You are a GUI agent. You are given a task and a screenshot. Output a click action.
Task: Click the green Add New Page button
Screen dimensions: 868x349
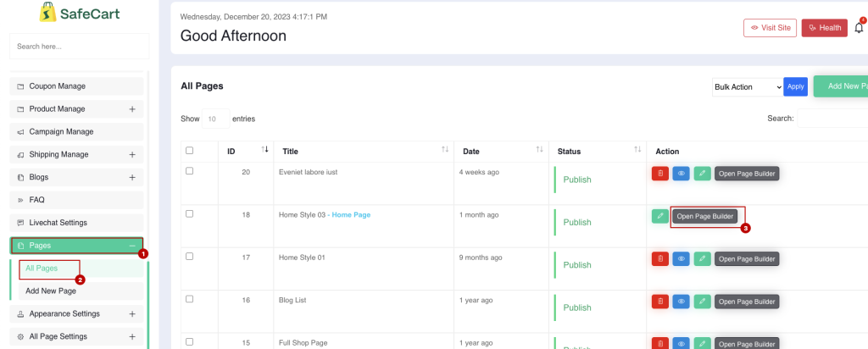840,86
